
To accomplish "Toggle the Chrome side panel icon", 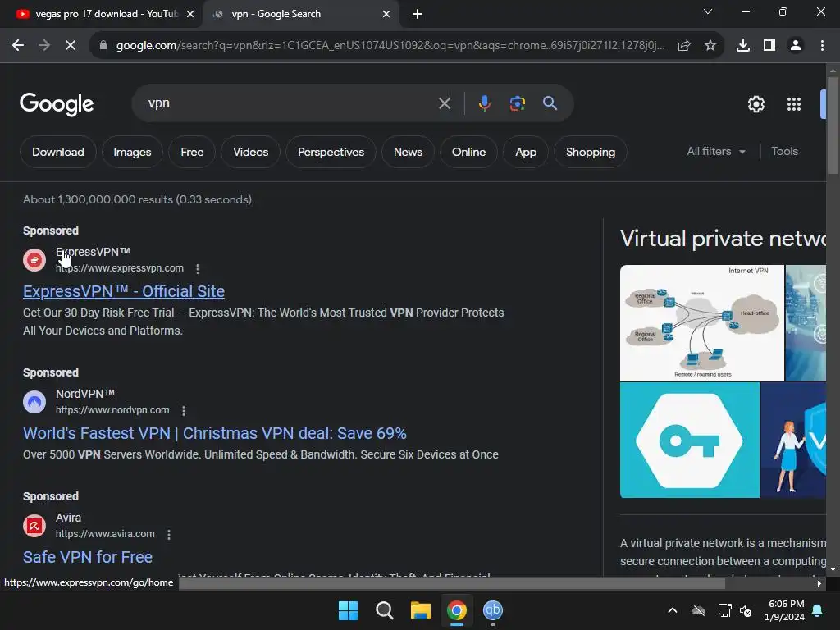I will 769,46.
